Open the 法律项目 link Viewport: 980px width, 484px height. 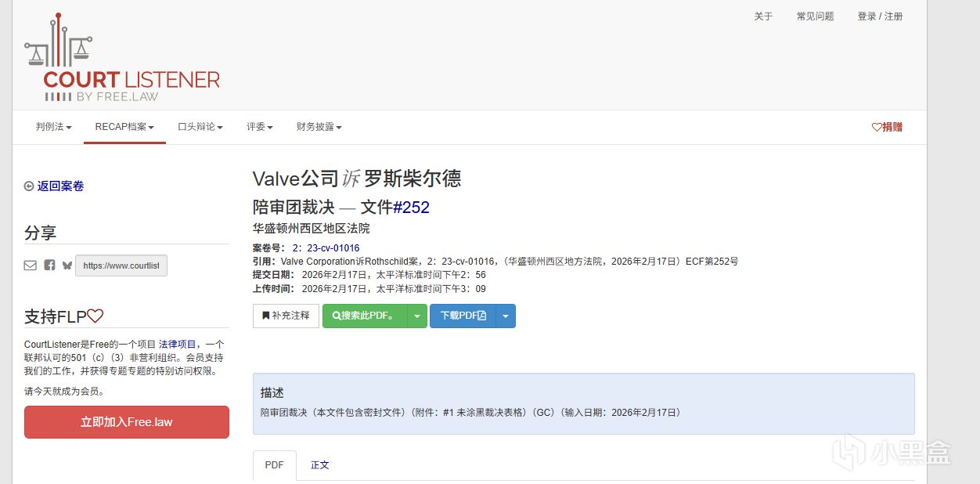178,345
